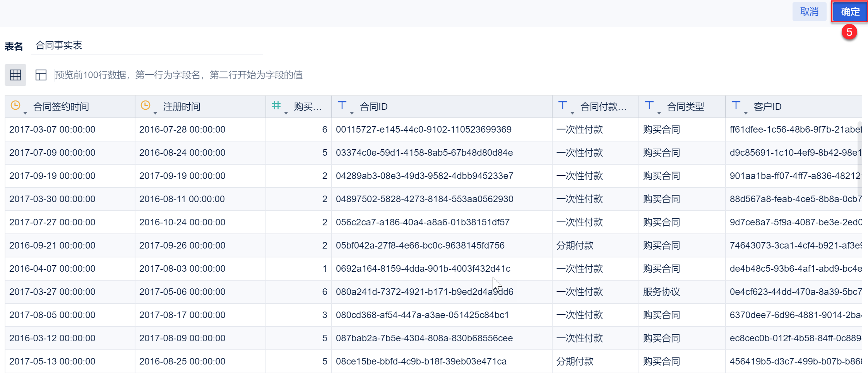The image size is (868, 373).
Task: Switch to grid data preview view
Action: coord(15,75)
